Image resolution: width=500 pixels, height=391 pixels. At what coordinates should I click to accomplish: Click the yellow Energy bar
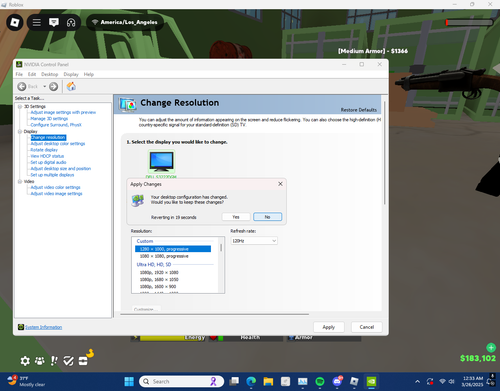(168, 338)
